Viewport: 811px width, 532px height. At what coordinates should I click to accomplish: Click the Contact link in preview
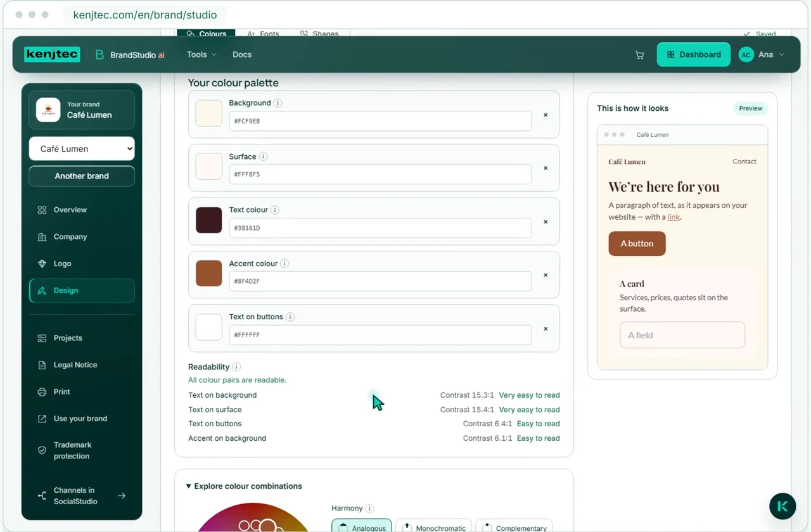[x=744, y=161]
